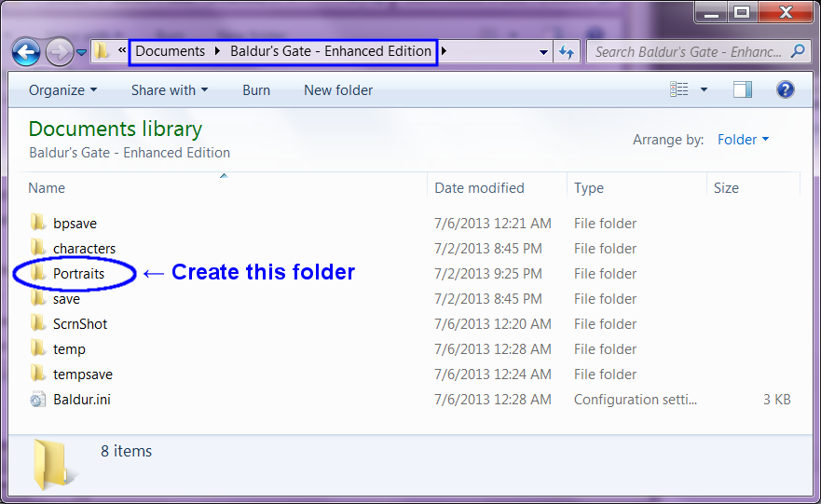The height and width of the screenshot is (504, 821).
Task: Click the ScrnShot folder name
Action: coord(80,324)
